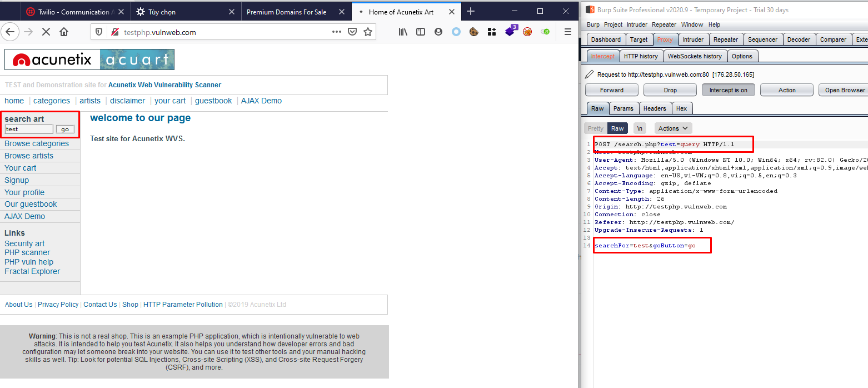
Task: Open the HTTP history sub-tab
Action: coord(641,56)
